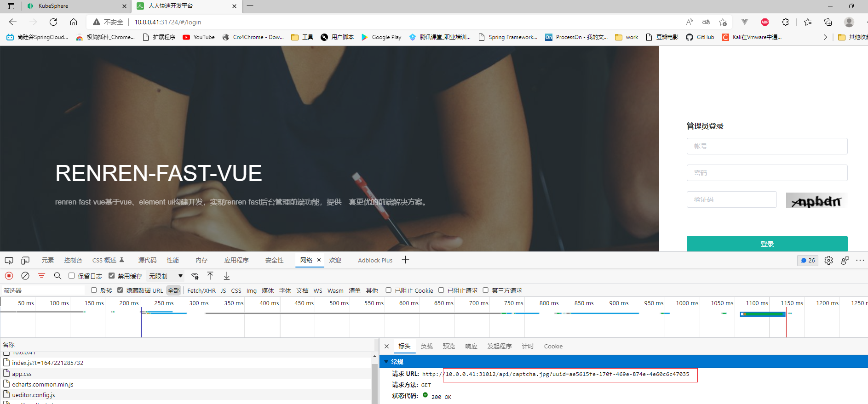868x404 pixels.
Task: Refresh the captcha image
Action: pyautogui.click(x=816, y=200)
